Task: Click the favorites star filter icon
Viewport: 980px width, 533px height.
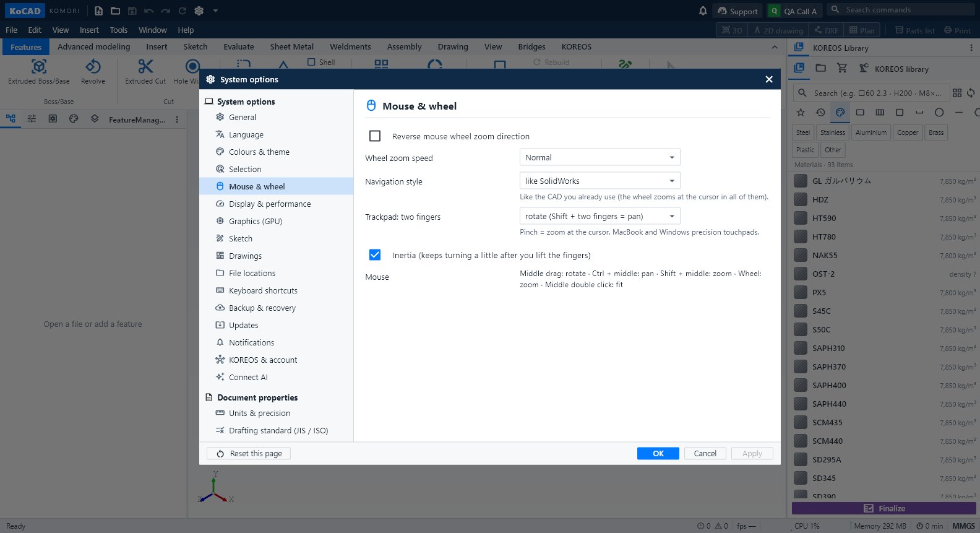Action: [x=801, y=112]
